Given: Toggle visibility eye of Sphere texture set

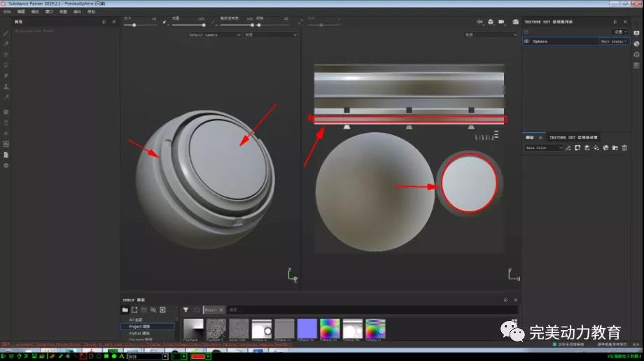Looking at the screenshot, I should pos(526,41).
